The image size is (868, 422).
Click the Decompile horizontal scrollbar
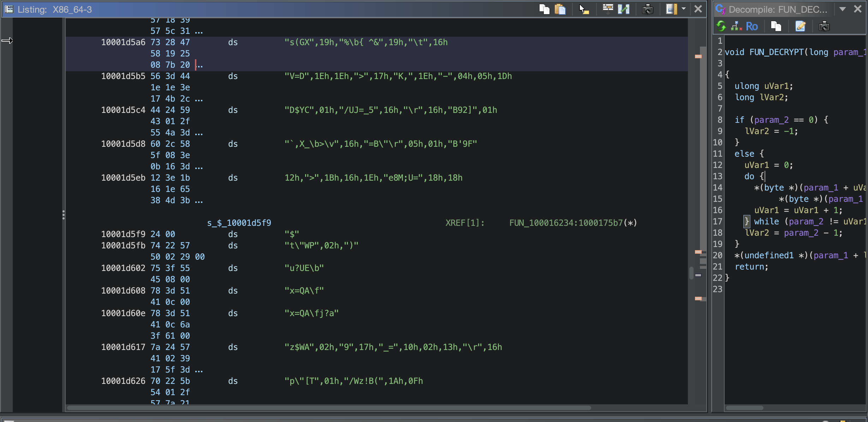coord(745,408)
